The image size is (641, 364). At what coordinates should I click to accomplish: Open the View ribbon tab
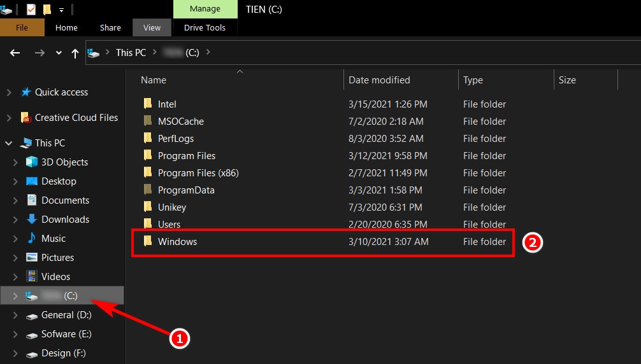[x=152, y=28]
